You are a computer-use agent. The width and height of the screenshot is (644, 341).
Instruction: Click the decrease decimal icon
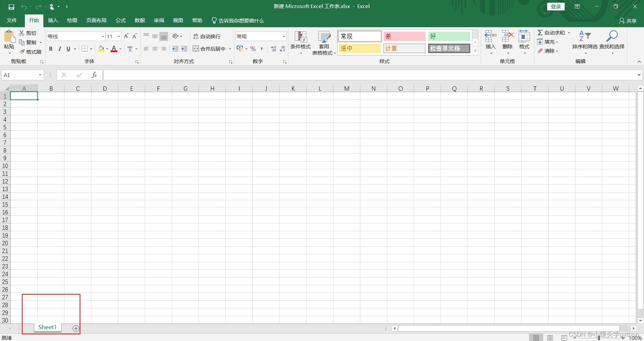(x=282, y=49)
